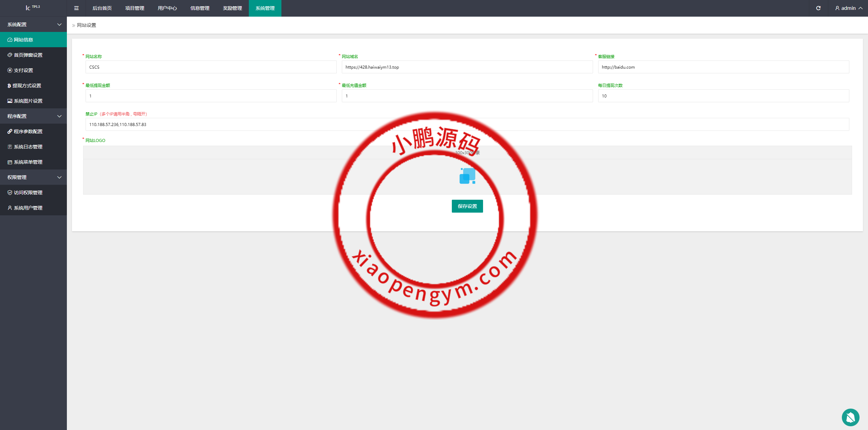The height and width of the screenshot is (430, 868).
Task: Collapse the 权限管理 sidebar group
Action: pyautogui.click(x=33, y=177)
